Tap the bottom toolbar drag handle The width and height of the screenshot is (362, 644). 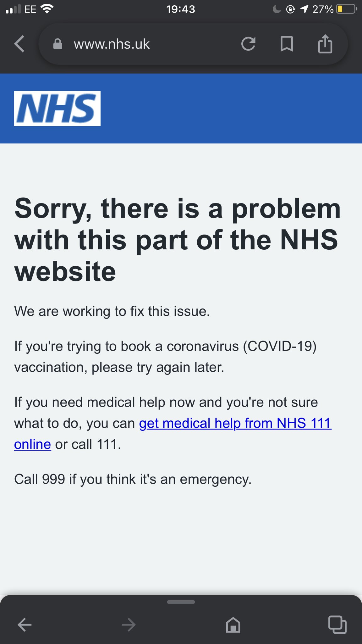(x=181, y=602)
